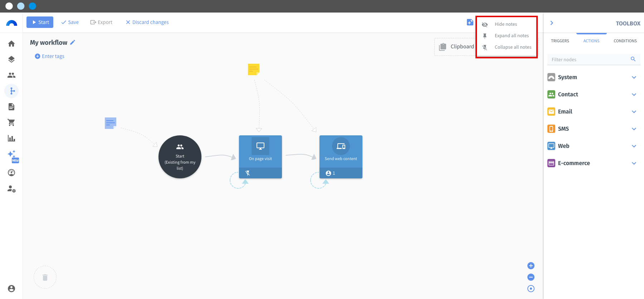Click the app logo at the top left
The width and height of the screenshot is (644, 299).
tap(11, 23)
